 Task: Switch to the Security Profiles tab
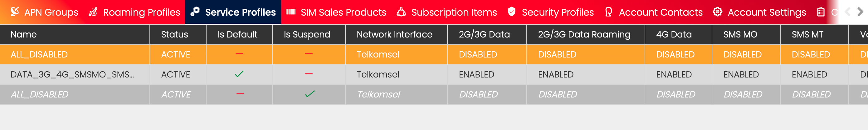point(557,12)
